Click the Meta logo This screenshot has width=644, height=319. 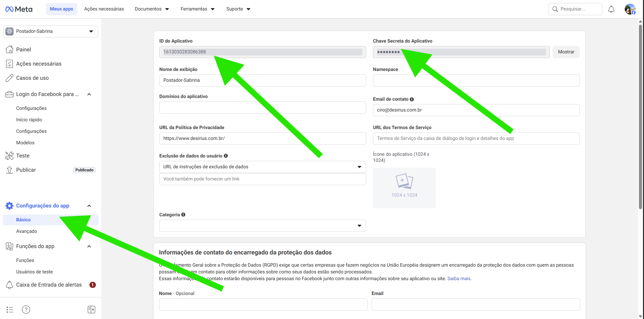coord(19,9)
